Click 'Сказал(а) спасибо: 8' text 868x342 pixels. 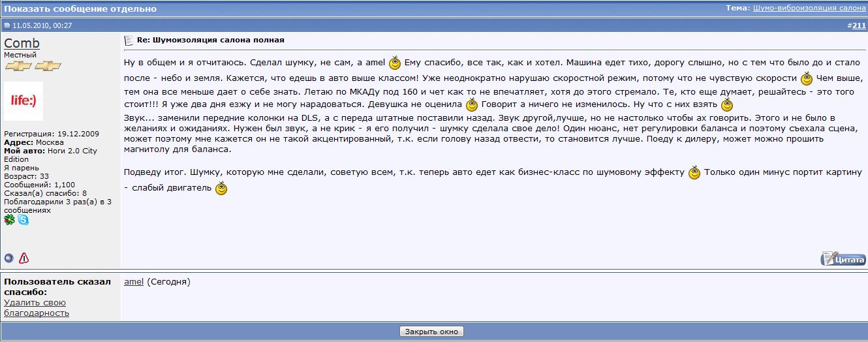pos(46,193)
